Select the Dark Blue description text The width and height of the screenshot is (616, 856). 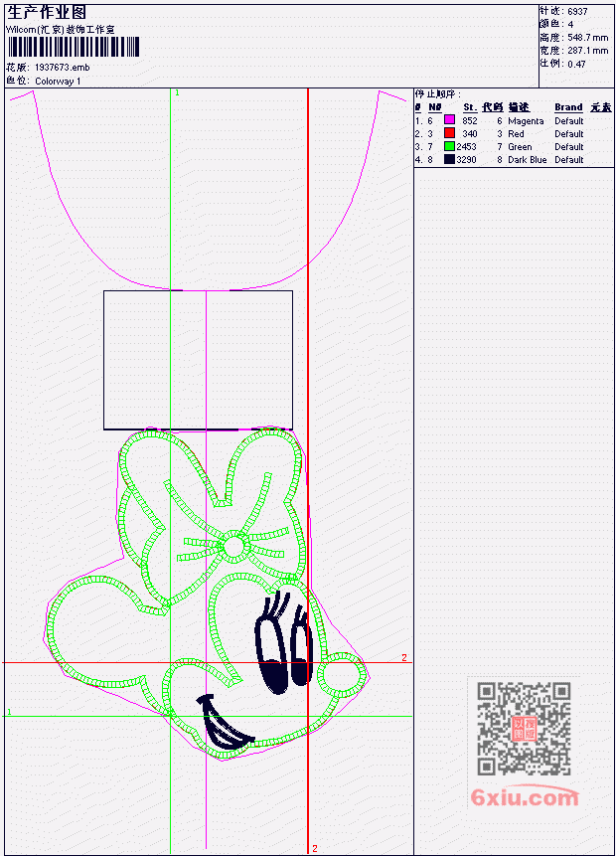click(527, 160)
